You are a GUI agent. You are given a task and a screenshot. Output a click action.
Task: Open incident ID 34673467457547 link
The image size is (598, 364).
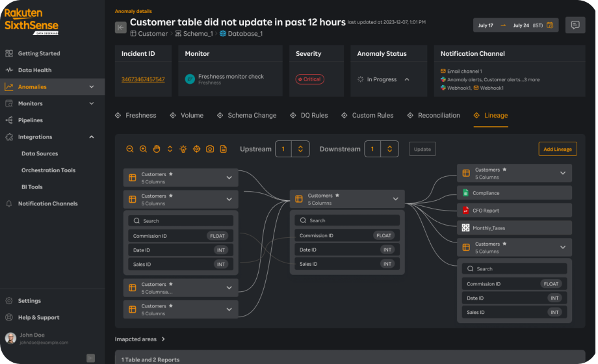pyautogui.click(x=143, y=79)
